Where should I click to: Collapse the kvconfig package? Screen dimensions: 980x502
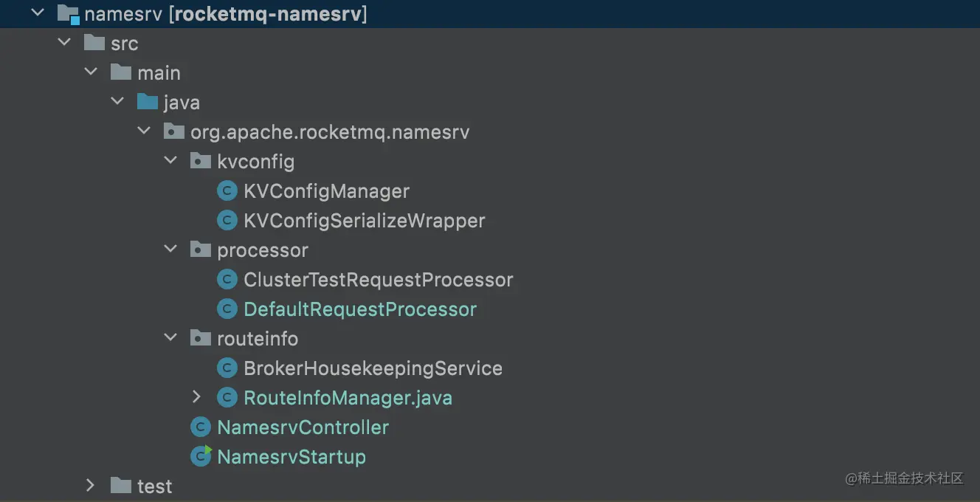click(170, 161)
